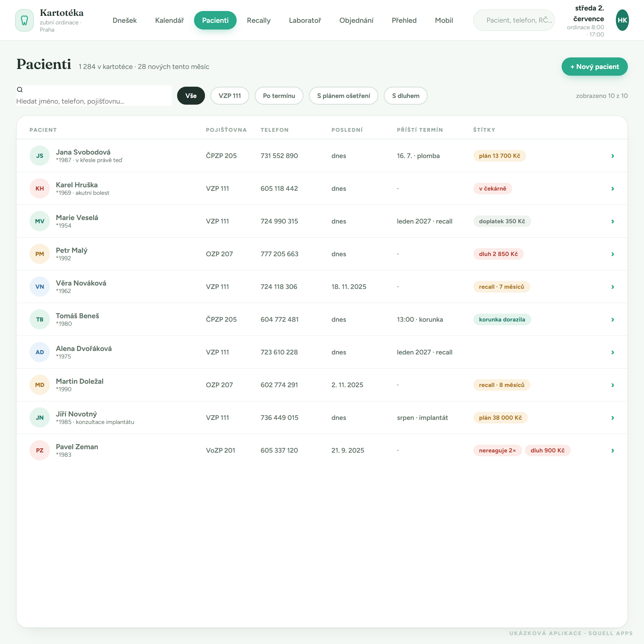Image resolution: width=644 pixels, height=644 pixels.
Task: Click the PZ avatar of Pavel Zeman
Action: pyautogui.click(x=40, y=450)
